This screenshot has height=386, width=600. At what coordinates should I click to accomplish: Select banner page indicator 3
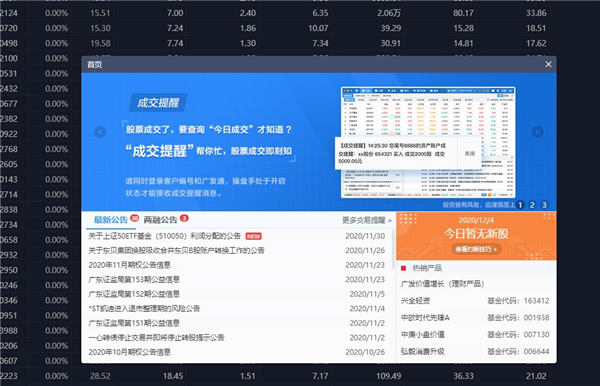pyautogui.click(x=544, y=205)
